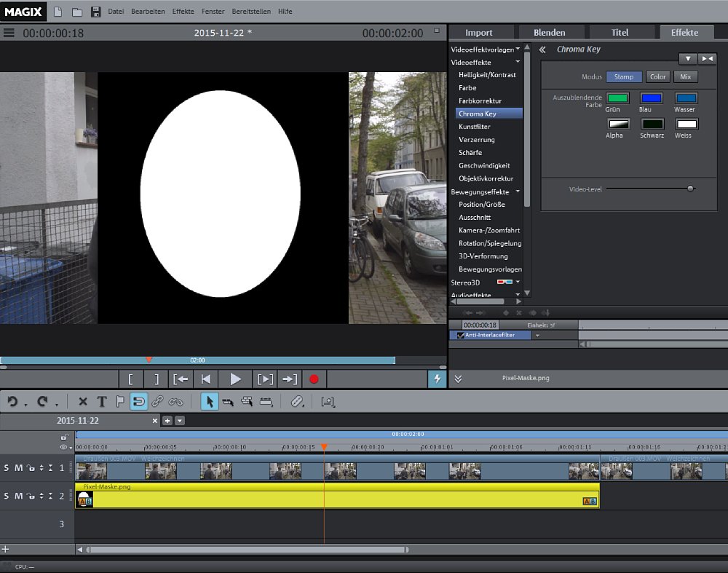Switch to the Blenden tab
The width and height of the screenshot is (728, 573).
pyautogui.click(x=549, y=32)
